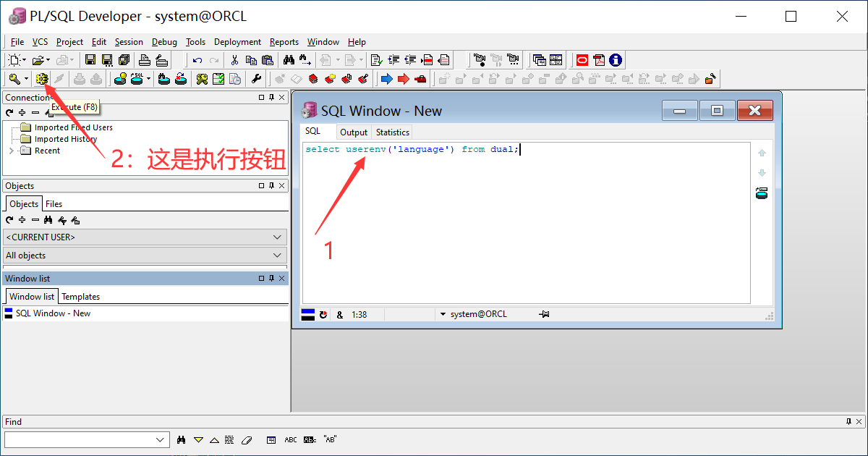Switch to the Statistics tab in SQL Window

(393, 132)
